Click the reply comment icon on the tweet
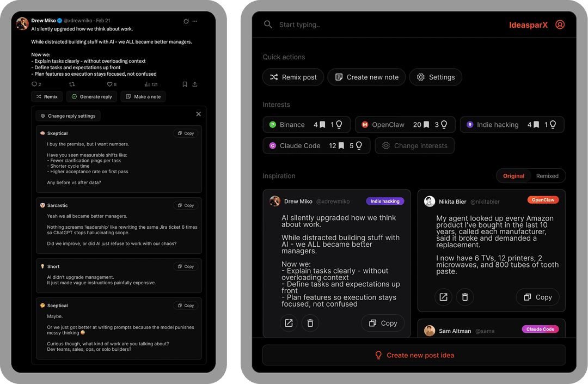The width and height of the screenshot is (588, 384). 36,84
